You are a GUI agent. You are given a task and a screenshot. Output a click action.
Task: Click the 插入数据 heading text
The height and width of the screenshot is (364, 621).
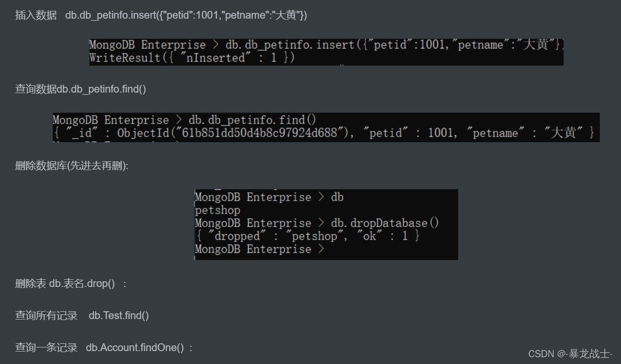(35, 15)
